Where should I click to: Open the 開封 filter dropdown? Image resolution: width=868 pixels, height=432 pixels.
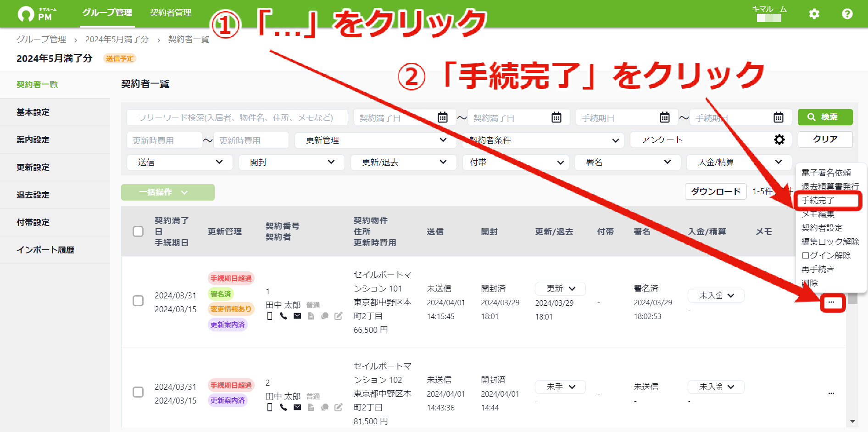coord(292,162)
